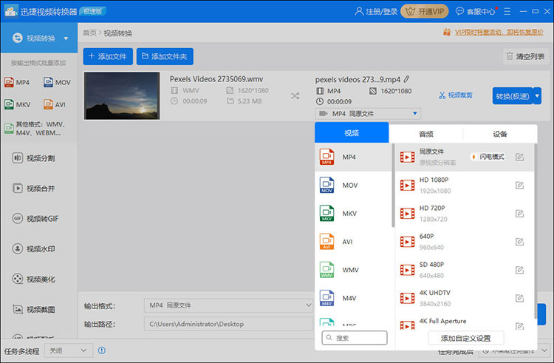Collapse the MP4 同原文件 format selector
The image size is (554, 363).
[367, 113]
